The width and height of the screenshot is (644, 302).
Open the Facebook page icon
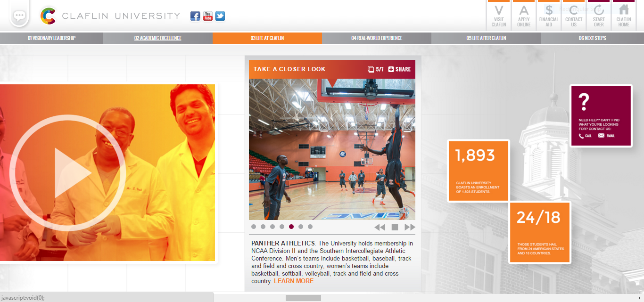[x=195, y=16]
